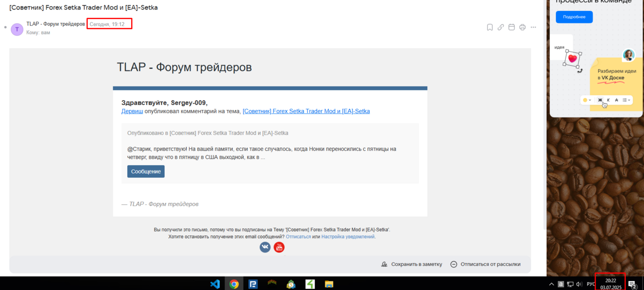
Task: Switch to Google Chrome on taskbar
Action: 234,284
